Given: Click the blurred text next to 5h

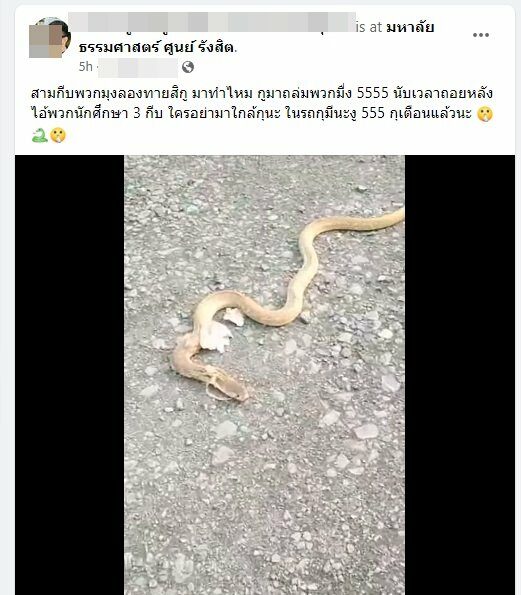Looking at the screenshot, I should (x=138, y=68).
